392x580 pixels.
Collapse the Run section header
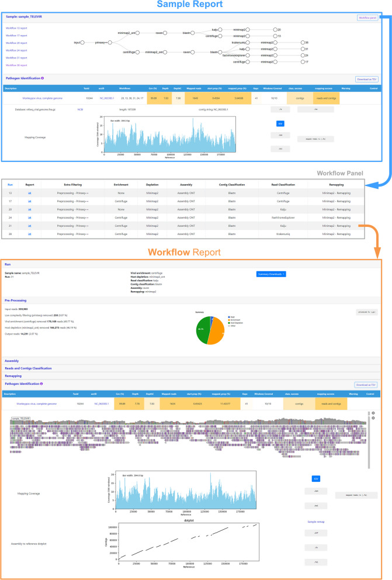point(8,264)
